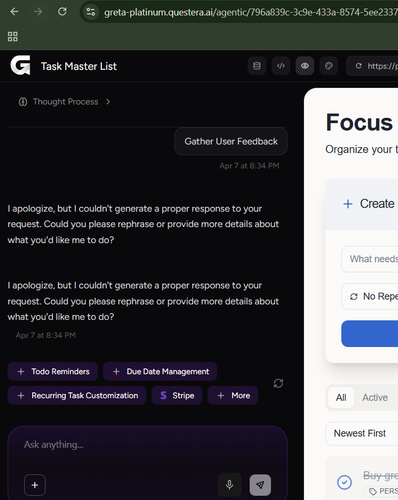Go forward using the browser forward arrow
398x500 pixels.
click(38, 12)
